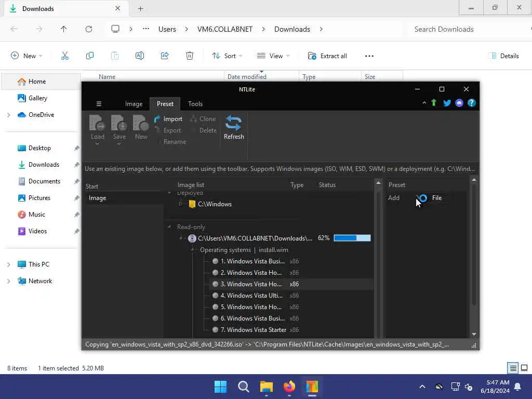This screenshot has width=532, height=399.
Task: Select 6. Windows Vista Business edition
Action: (252, 318)
